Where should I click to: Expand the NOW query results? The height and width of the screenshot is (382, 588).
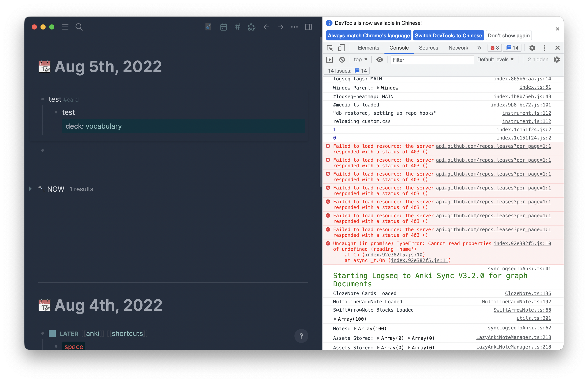tap(30, 189)
